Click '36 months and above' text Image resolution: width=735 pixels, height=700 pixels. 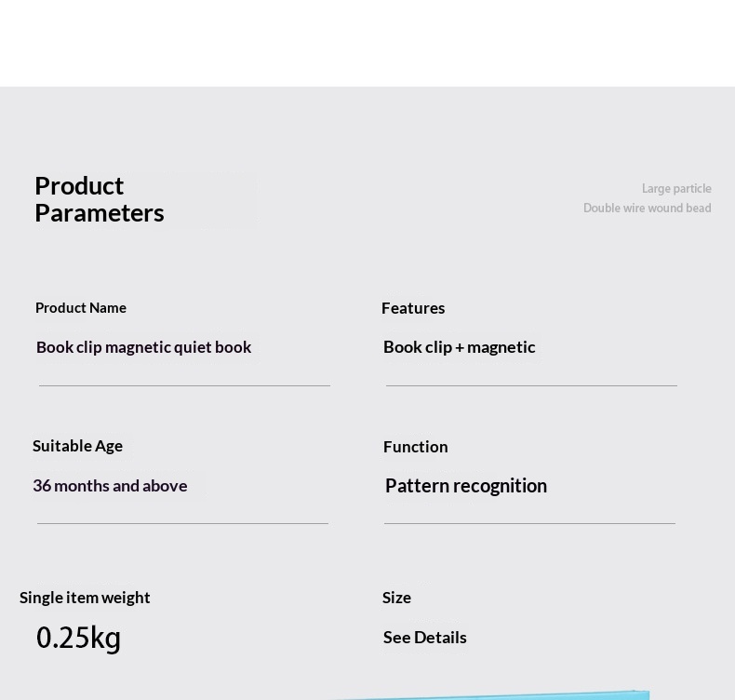pyautogui.click(x=110, y=486)
